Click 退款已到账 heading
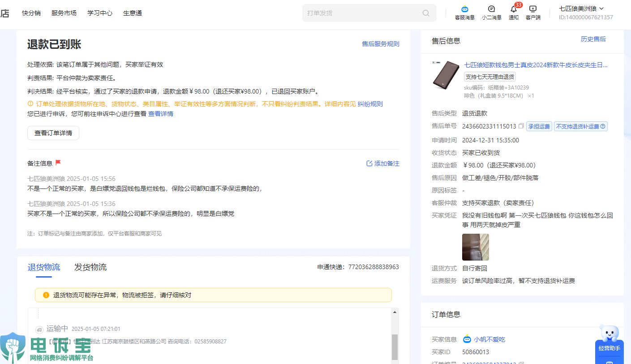631x364 pixels. pos(54,44)
